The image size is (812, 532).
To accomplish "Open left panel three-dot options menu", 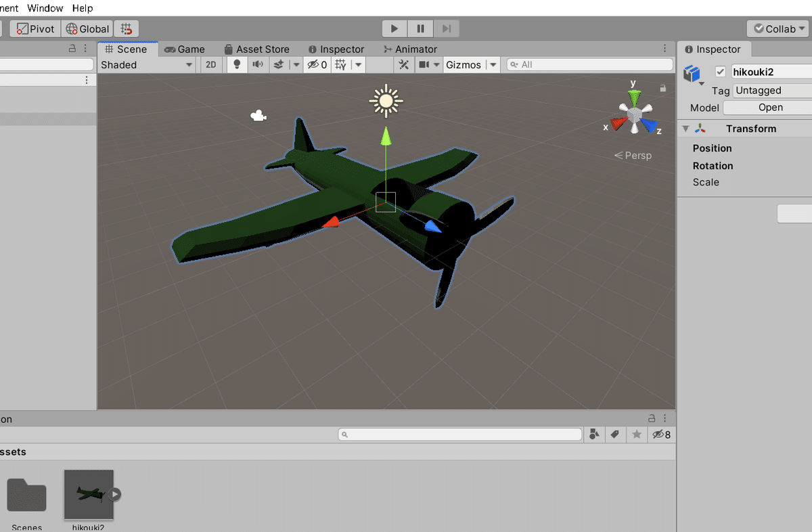I will coord(85,49).
